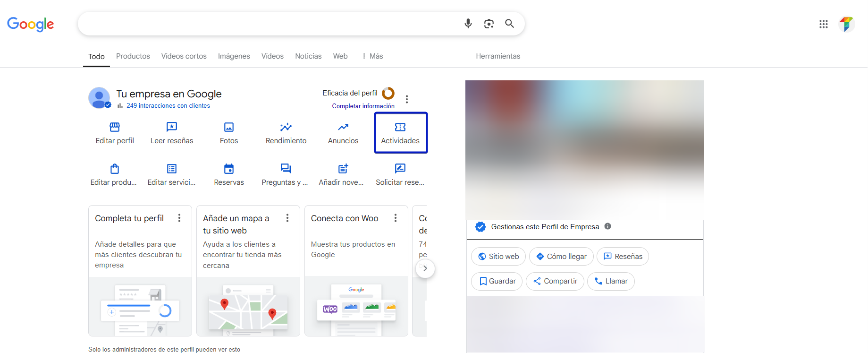Click the verified checkmark badge icon
868x353 pixels.
pyautogui.click(x=480, y=227)
